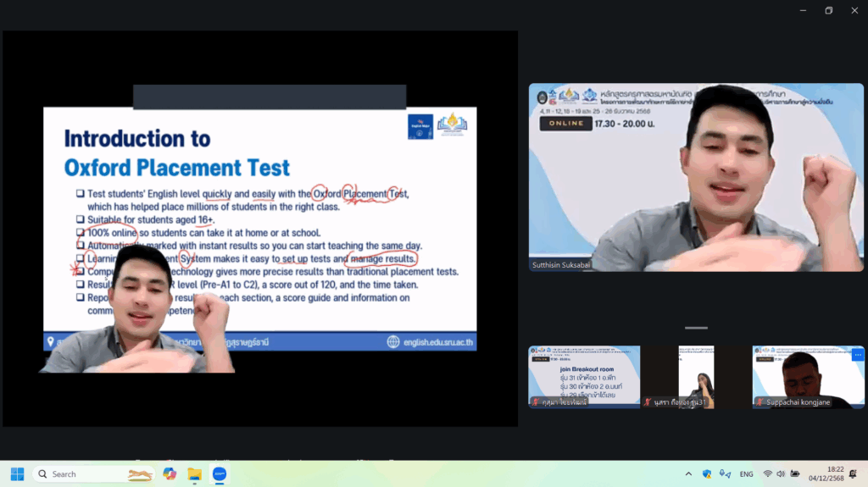The width and height of the screenshot is (868, 487).
Task: Click the Wi-Fi network icon in the tray
Action: pos(768,473)
